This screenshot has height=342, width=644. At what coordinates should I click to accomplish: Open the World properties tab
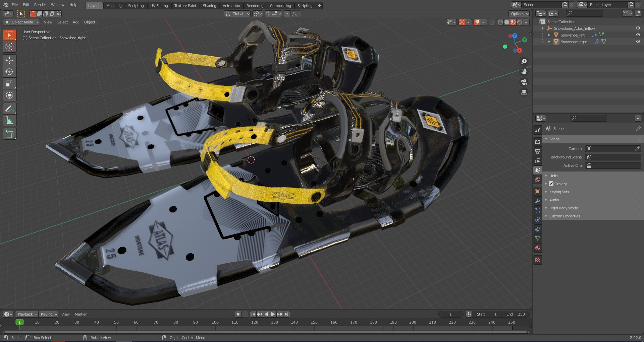point(538,180)
